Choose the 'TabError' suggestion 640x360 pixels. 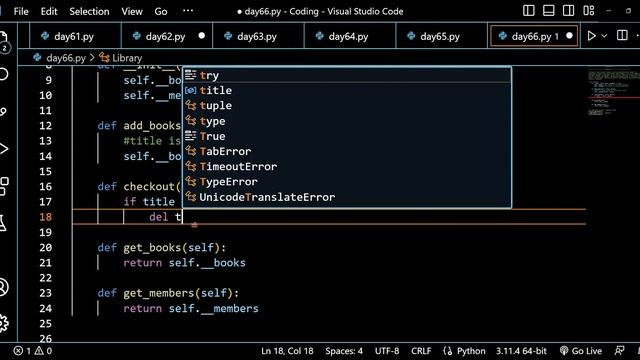pyautogui.click(x=347, y=151)
